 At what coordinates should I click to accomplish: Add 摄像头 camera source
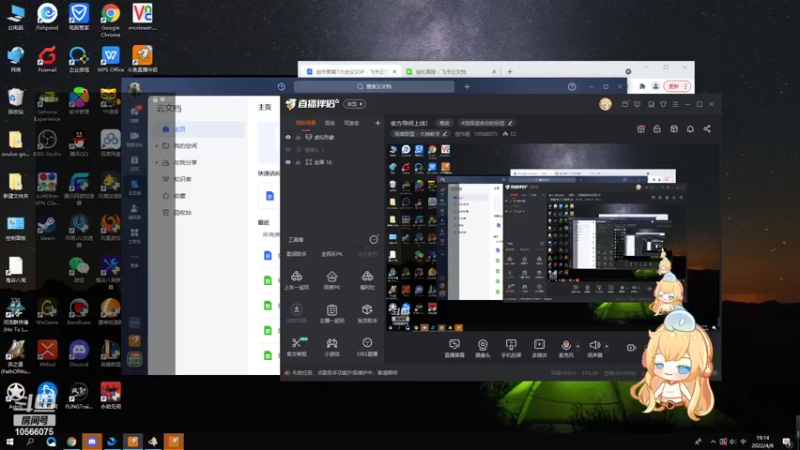coord(482,348)
